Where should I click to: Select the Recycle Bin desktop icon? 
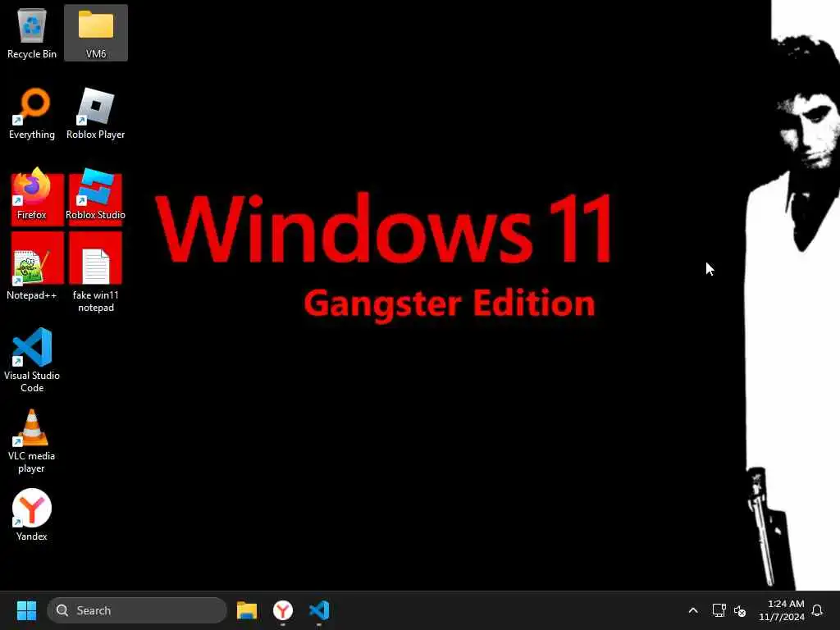(32, 33)
